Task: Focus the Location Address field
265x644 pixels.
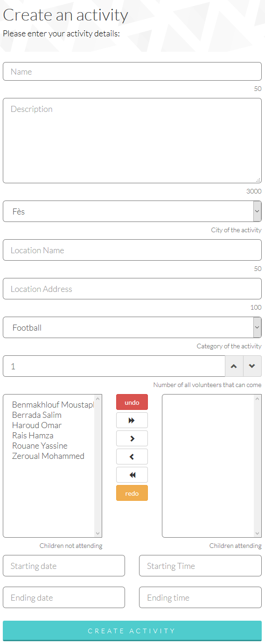Action: point(132,289)
